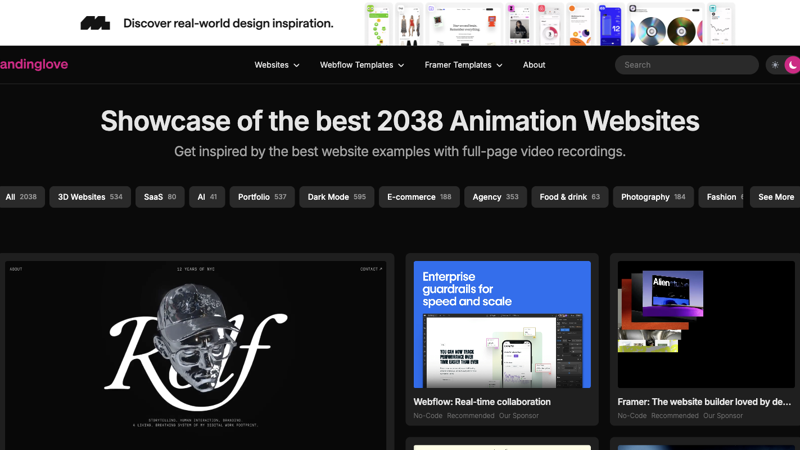Expand the Webflow Templates dropdown menu
This screenshot has height=450, width=800.
pos(362,65)
